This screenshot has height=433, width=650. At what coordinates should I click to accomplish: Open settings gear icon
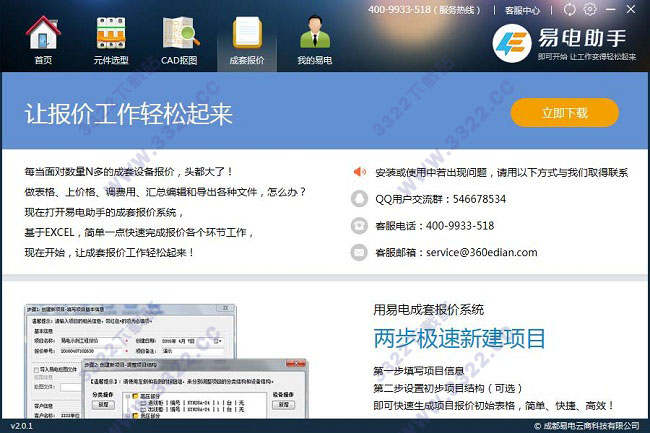point(590,9)
